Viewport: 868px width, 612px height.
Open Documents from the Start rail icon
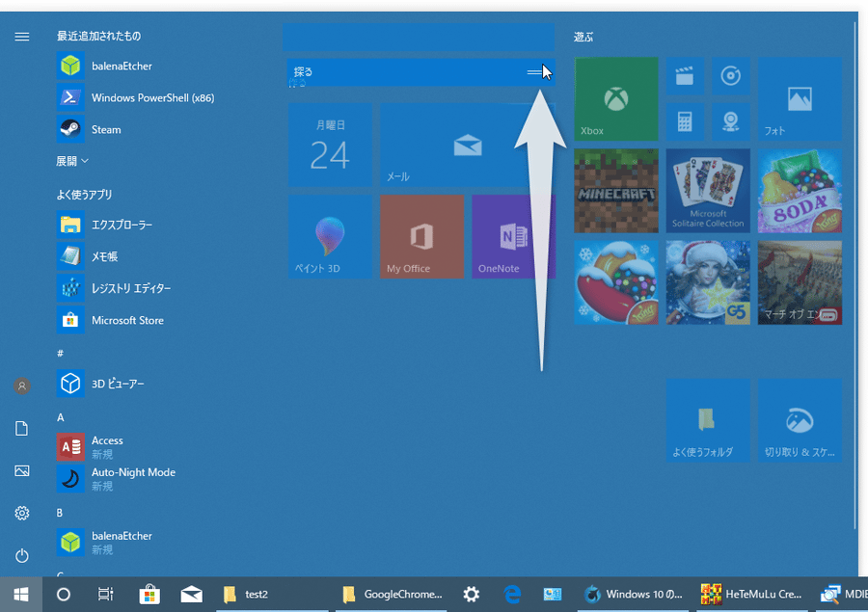coord(22,428)
